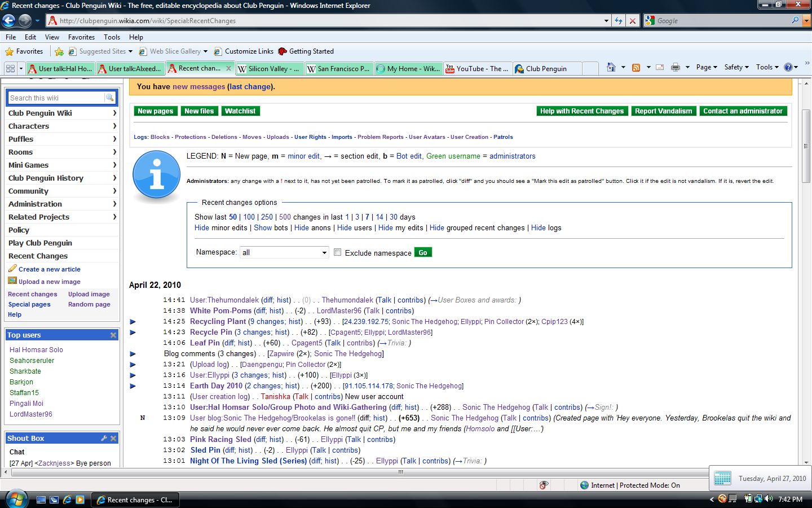Click the Print icon in command bar

pos(676,67)
